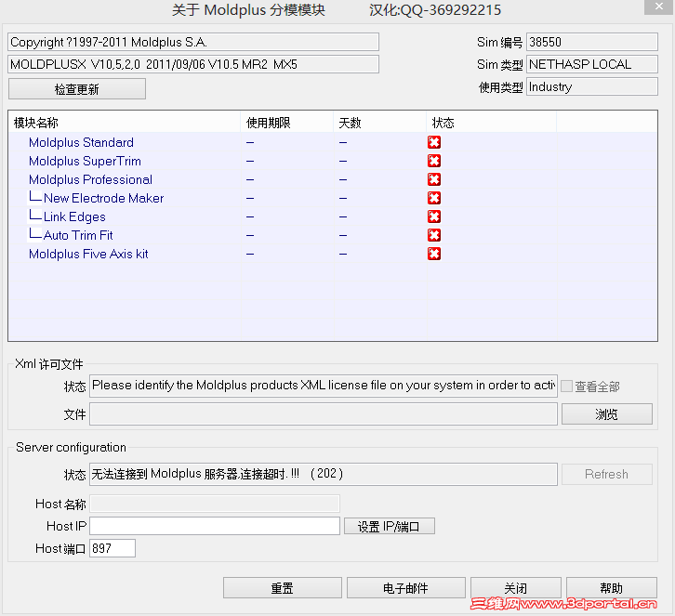Screen dimensions: 675x616
Task: Click the 使用类型 field showing Industry
Action: pos(592,87)
